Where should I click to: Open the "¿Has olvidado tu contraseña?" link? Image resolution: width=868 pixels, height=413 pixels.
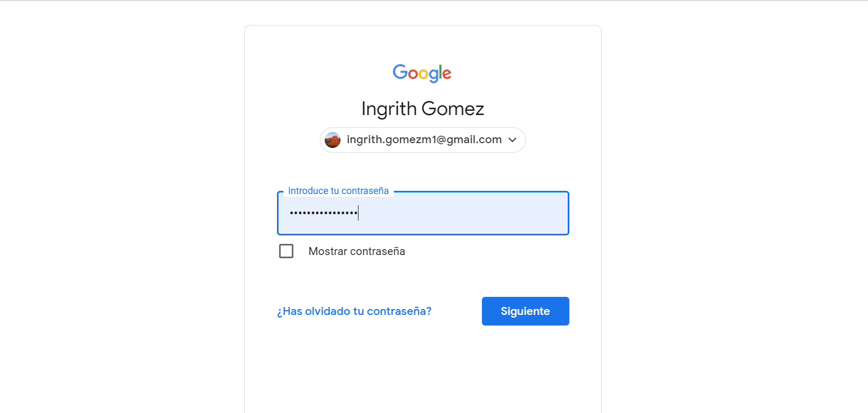(354, 311)
